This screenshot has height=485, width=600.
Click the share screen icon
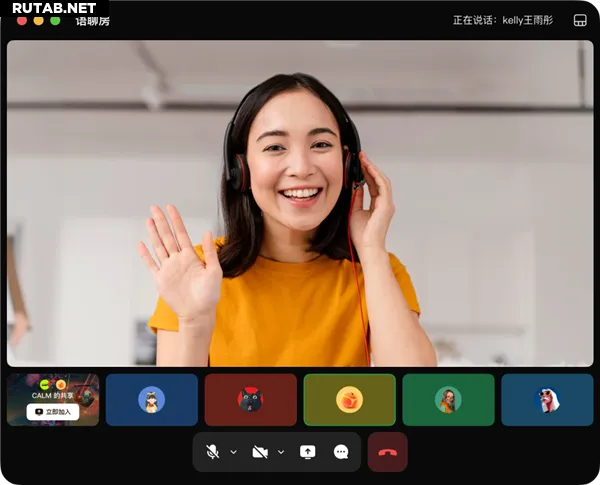[308, 452]
